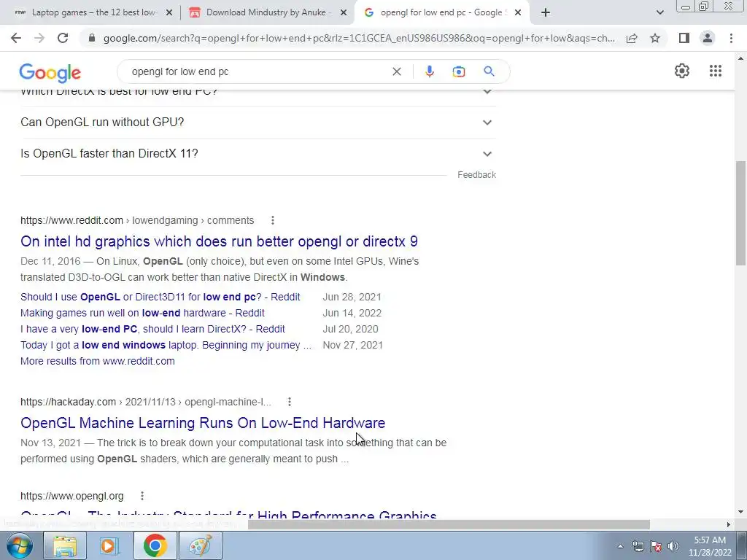Go forward with the browser arrow

(x=39, y=38)
